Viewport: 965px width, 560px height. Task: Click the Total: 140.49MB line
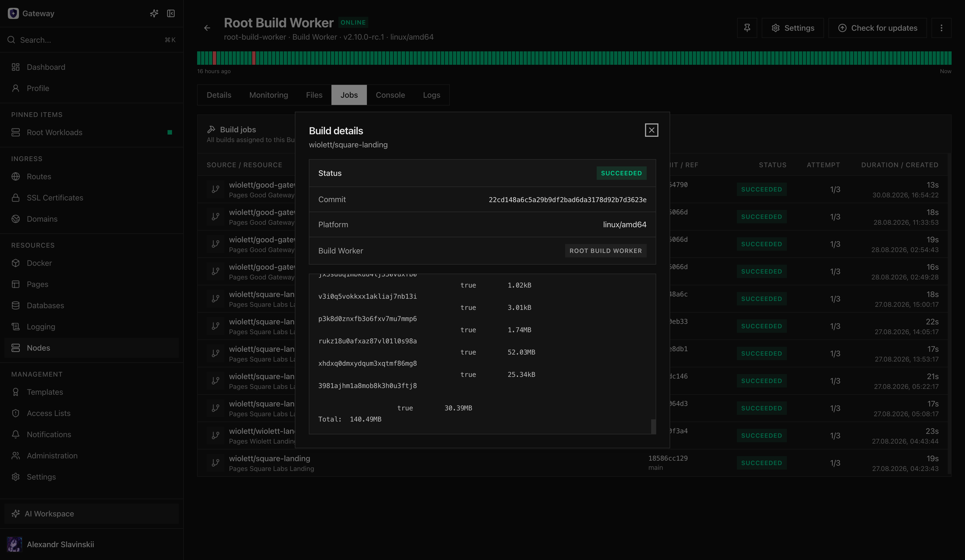[350, 419]
